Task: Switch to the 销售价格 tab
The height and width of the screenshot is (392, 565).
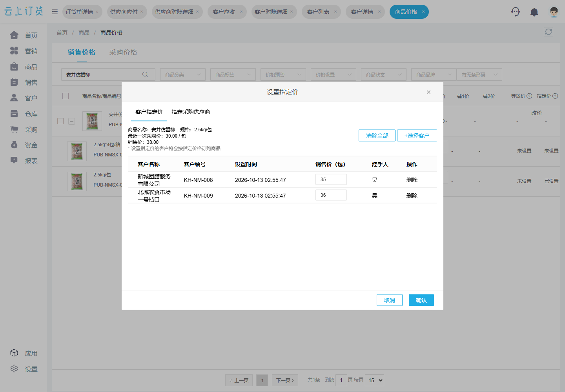Action: pyautogui.click(x=82, y=52)
